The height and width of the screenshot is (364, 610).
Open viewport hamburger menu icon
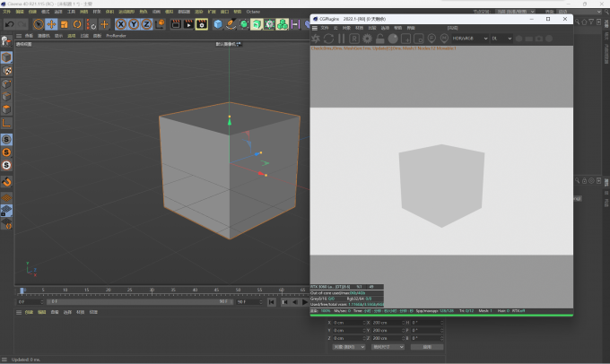coord(19,36)
